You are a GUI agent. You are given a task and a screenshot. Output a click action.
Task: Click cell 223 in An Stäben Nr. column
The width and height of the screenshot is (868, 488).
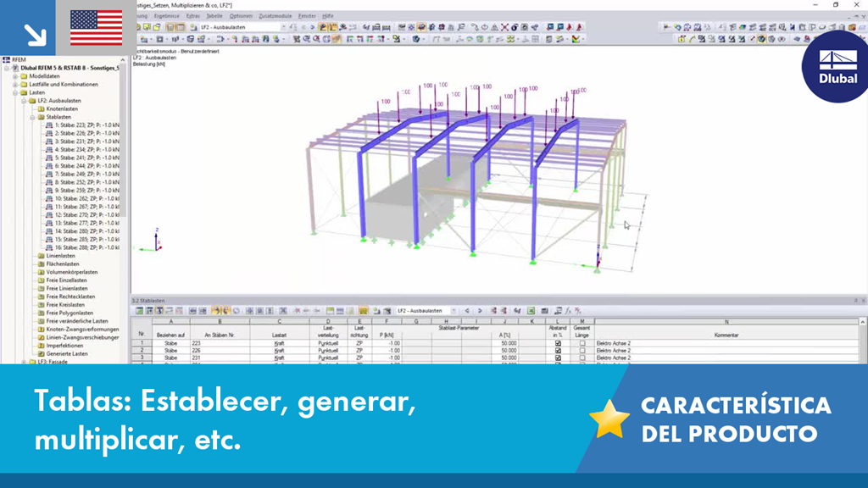tap(220, 344)
